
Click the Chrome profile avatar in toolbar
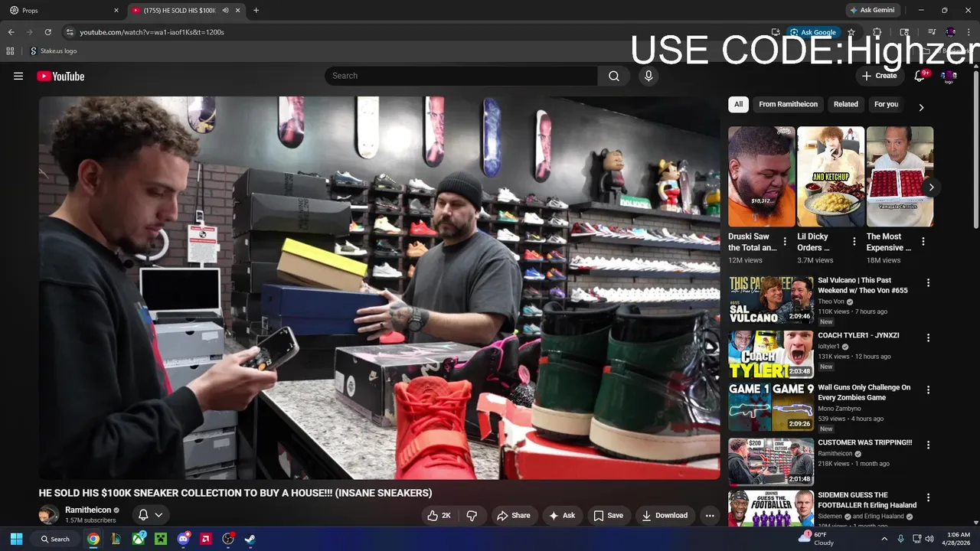click(x=950, y=32)
